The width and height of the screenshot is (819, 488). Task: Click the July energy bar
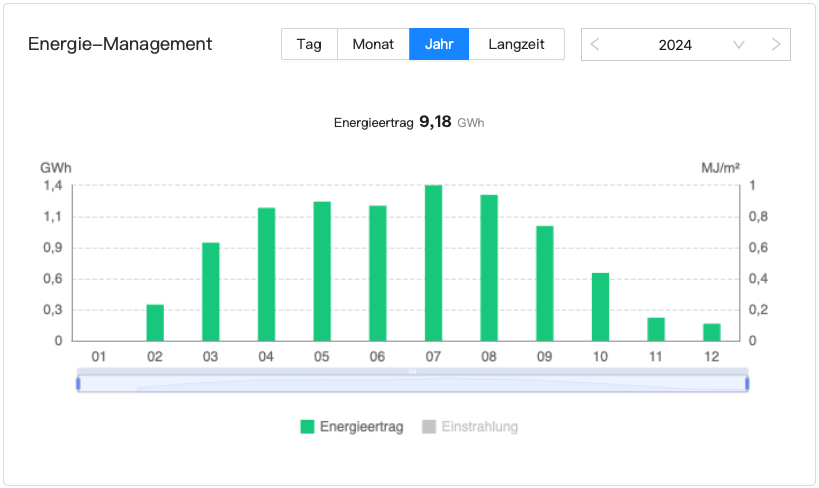433,263
